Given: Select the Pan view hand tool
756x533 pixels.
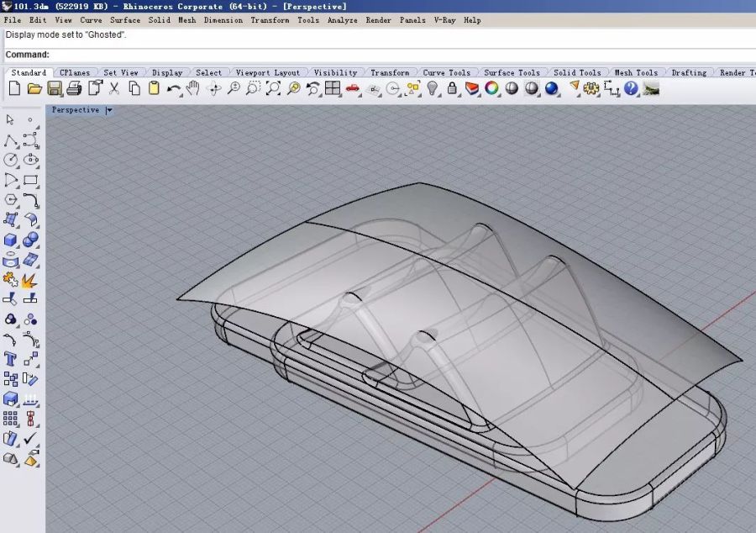Looking at the screenshot, I should pyautogui.click(x=193, y=88).
